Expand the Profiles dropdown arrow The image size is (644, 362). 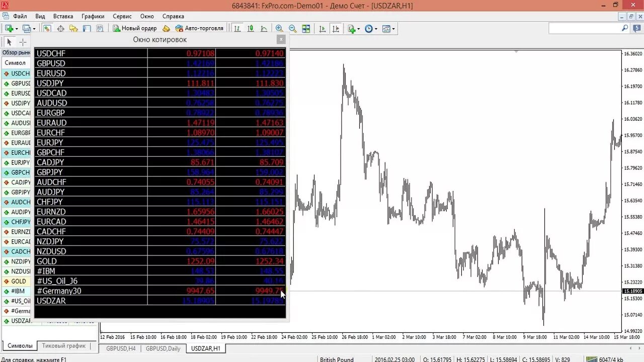coord(34,29)
